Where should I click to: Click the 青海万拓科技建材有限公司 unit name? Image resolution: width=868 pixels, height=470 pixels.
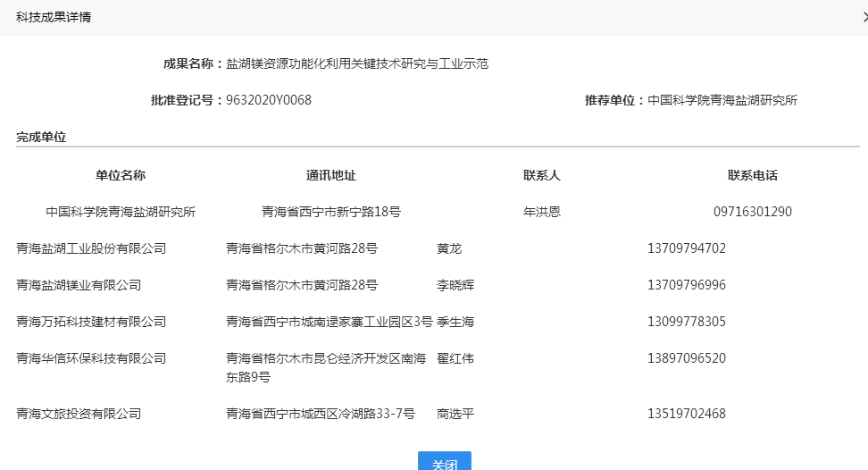click(91, 322)
